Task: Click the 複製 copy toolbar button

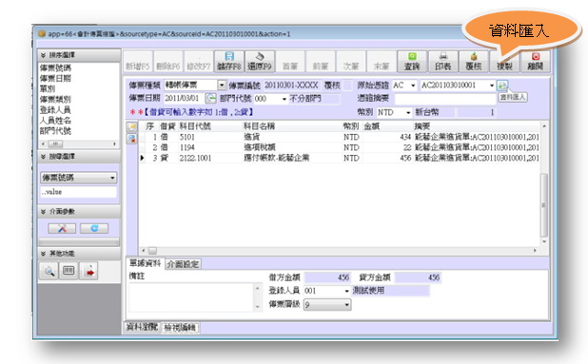Action: (x=504, y=62)
